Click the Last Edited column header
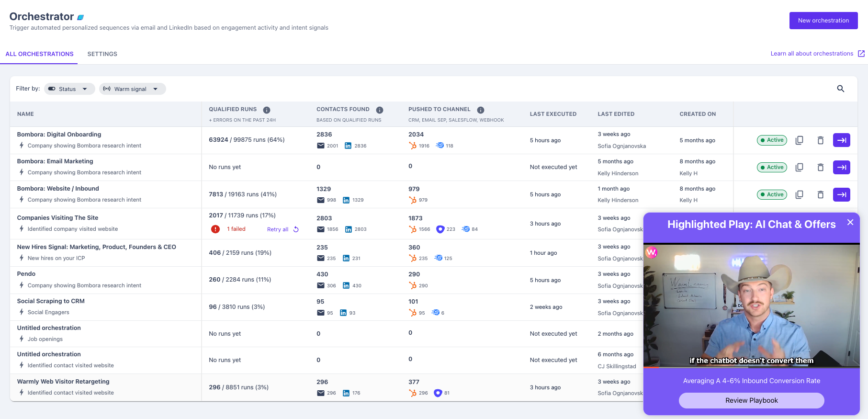868x419 pixels. coord(616,114)
